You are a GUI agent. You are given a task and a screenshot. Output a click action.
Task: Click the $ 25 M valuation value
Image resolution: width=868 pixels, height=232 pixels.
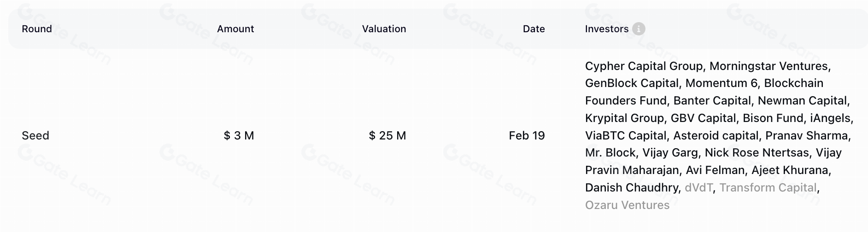point(387,136)
